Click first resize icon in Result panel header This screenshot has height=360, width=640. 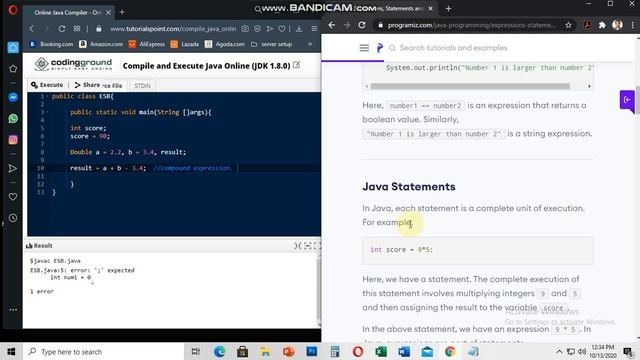coord(298,246)
